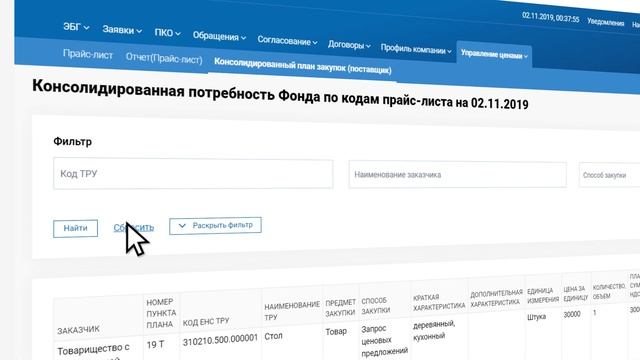Switch to the Прайс-лист tab
This screenshot has width=640, height=360.
point(88,55)
